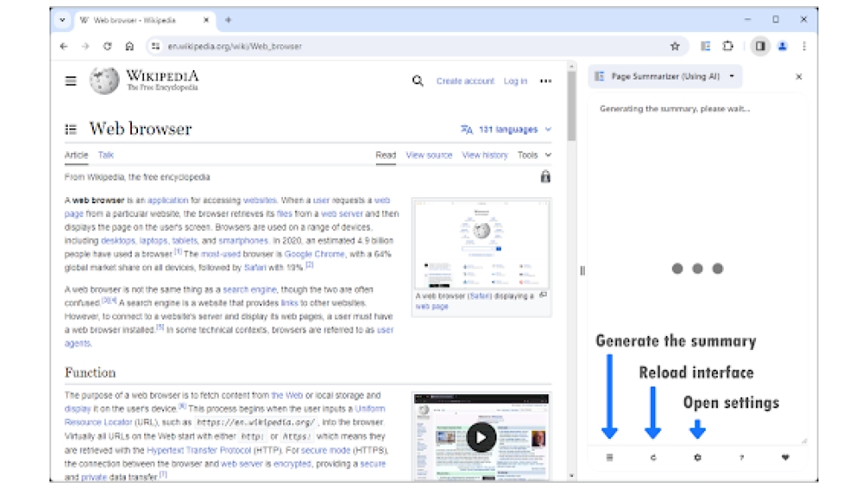Follow the web server link
This screenshot has width=868, height=489.
coord(342,214)
